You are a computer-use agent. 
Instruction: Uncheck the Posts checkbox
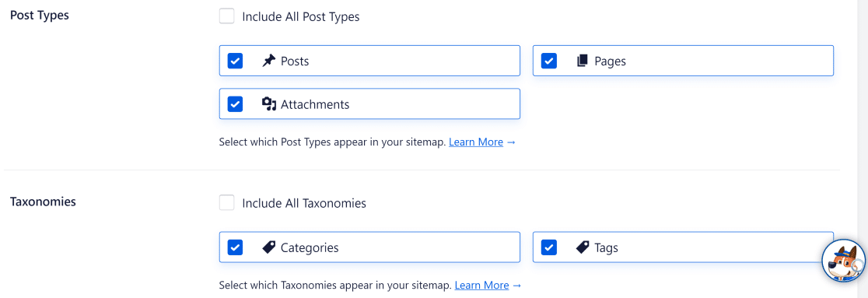coord(235,61)
